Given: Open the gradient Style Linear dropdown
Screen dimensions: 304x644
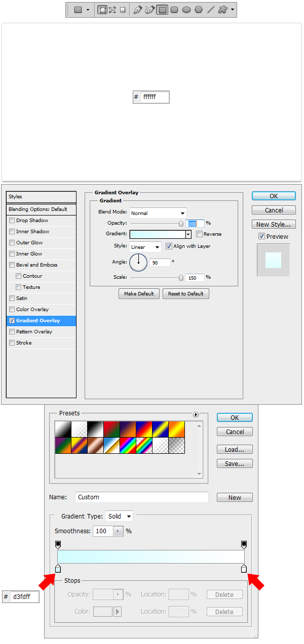Looking at the screenshot, I should 145,247.
